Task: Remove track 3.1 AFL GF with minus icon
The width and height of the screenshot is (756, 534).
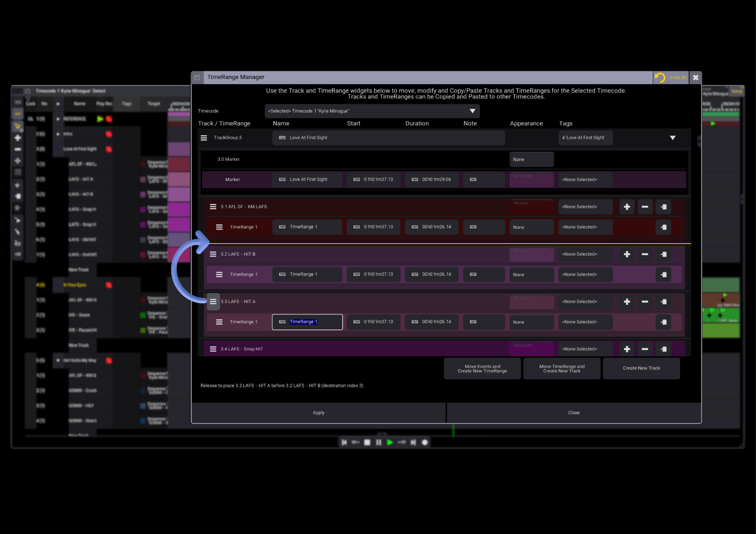Action: (x=645, y=207)
